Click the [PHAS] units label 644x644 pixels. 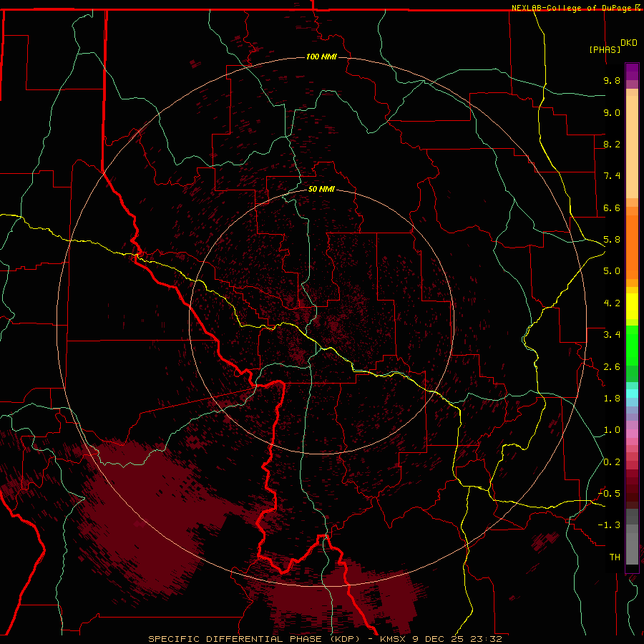[x=605, y=49]
